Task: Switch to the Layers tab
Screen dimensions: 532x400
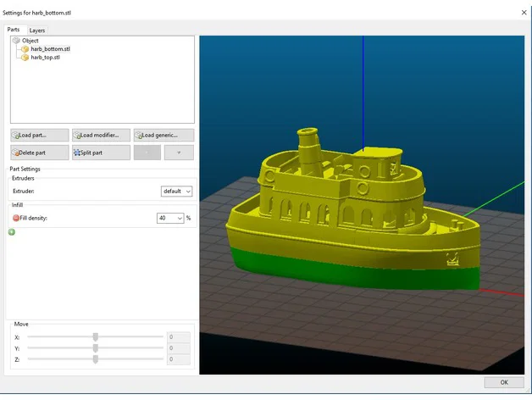Action: click(37, 31)
